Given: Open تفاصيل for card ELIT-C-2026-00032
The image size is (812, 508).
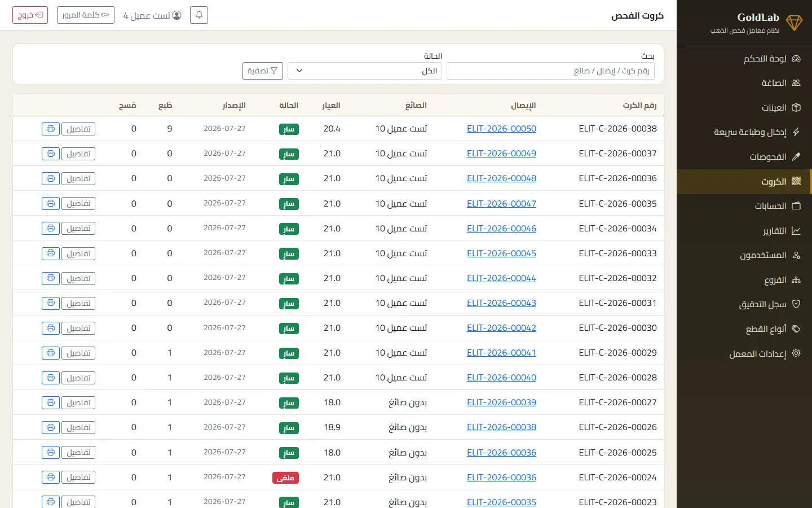Looking at the screenshot, I should pos(78,278).
